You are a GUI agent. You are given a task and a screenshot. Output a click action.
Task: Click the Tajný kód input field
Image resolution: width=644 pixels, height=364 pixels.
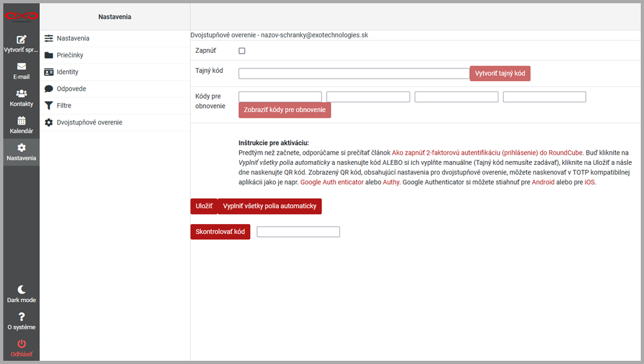tap(354, 73)
